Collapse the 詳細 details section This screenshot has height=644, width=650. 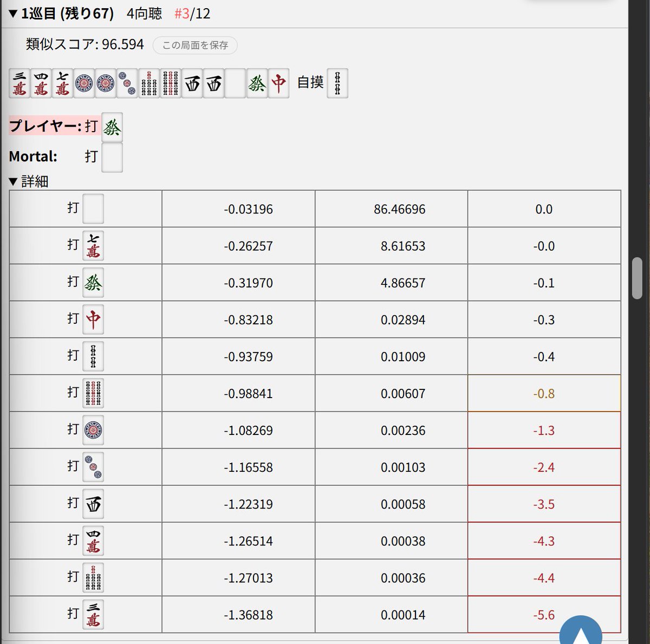14,182
